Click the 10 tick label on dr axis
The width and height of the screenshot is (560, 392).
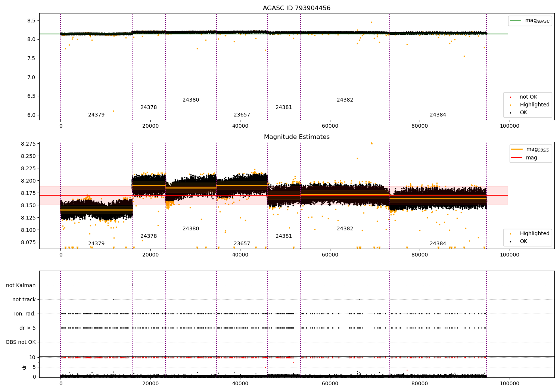point(32,358)
